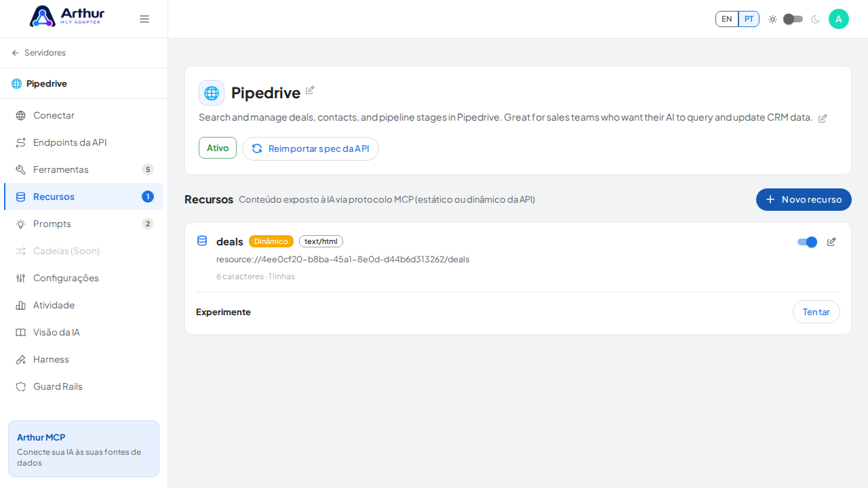Viewport: 868px width, 488px height.
Task: Click the Harness icon in sidebar
Action: coord(20,359)
